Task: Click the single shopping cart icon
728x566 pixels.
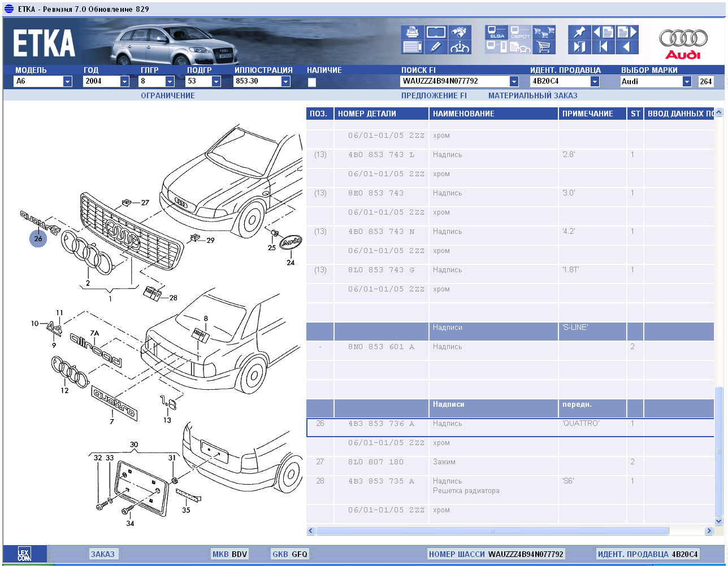Action: pyautogui.click(x=544, y=47)
